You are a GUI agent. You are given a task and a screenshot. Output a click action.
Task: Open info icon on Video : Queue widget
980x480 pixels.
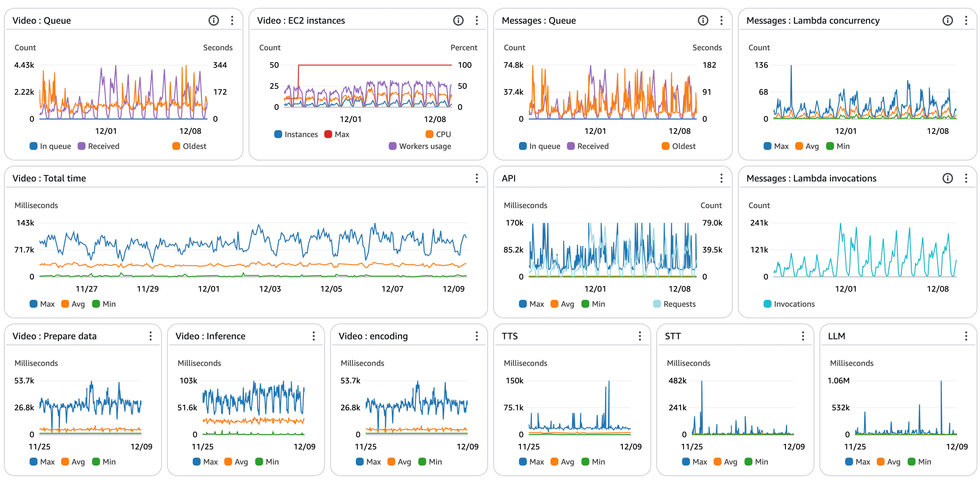213,20
